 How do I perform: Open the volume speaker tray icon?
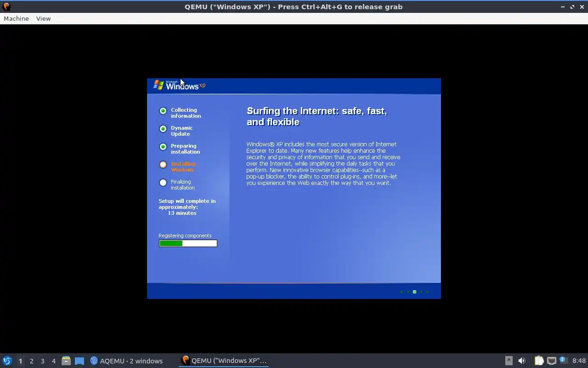click(x=522, y=361)
